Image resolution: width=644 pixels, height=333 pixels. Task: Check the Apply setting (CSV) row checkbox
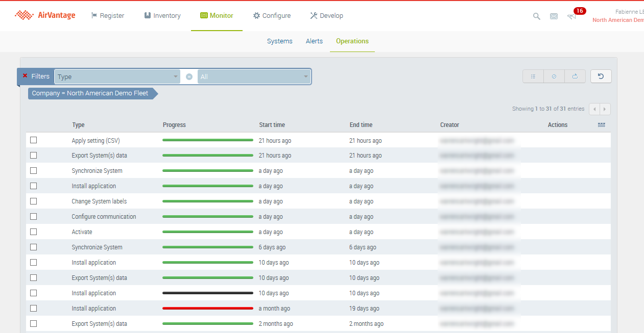(34, 140)
